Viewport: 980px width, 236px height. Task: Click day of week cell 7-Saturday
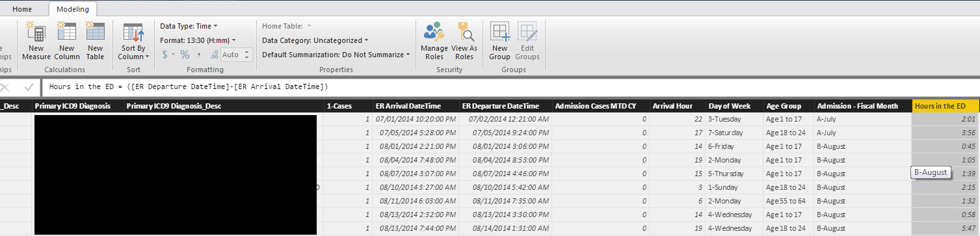point(735,133)
